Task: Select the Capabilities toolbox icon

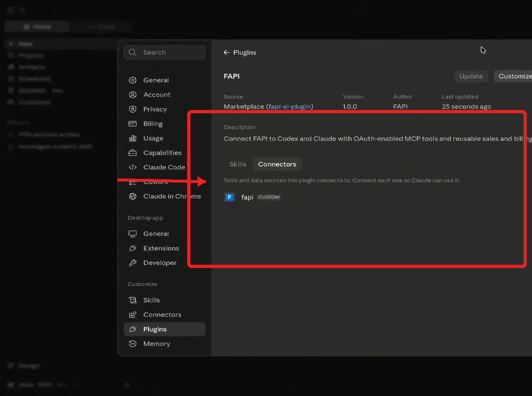Action: (132, 153)
